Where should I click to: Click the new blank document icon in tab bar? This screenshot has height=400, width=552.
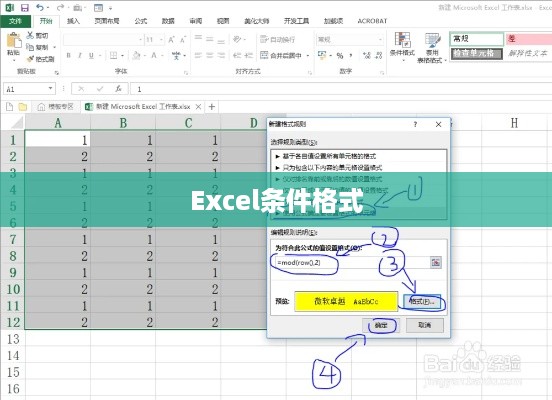[10, 106]
